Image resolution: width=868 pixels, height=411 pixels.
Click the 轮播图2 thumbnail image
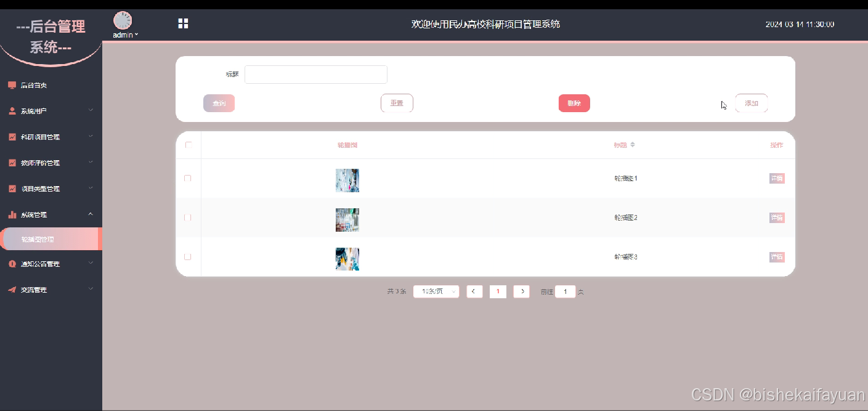(x=347, y=220)
